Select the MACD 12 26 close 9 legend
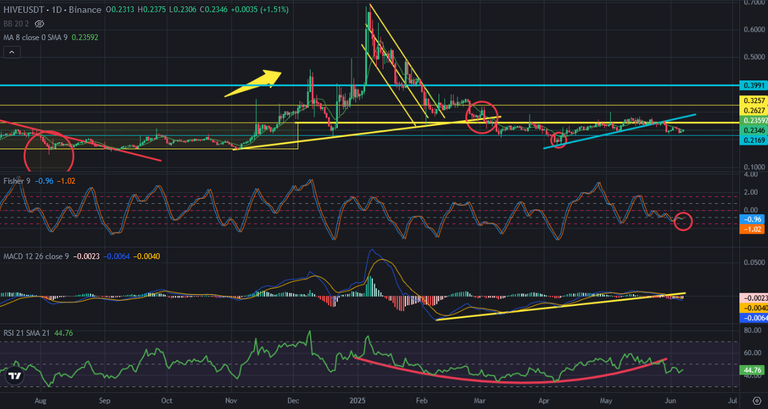Image resolution: width=768 pixels, height=409 pixels. pos(36,256)
